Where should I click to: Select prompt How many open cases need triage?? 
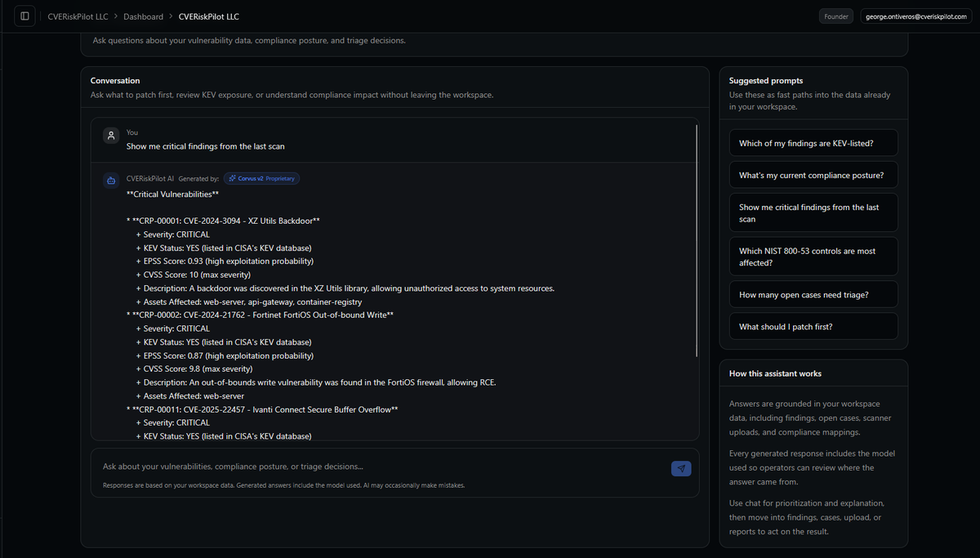pyautogui.click(x=813, y=295)
